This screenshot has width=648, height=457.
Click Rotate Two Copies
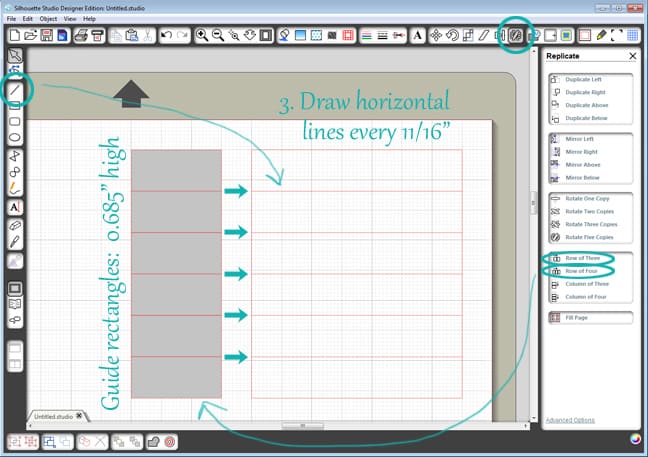click(591, 211)
